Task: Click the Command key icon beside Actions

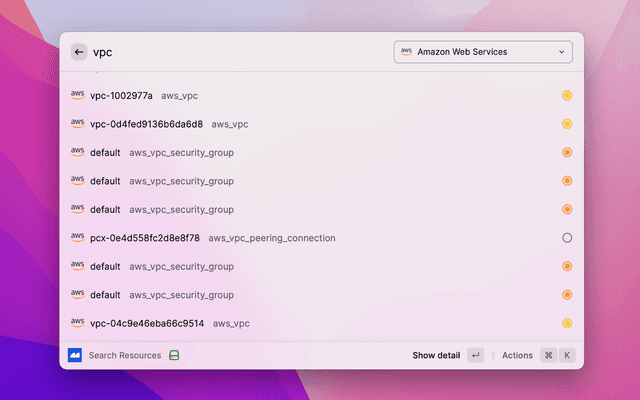Action: (548, 355)
